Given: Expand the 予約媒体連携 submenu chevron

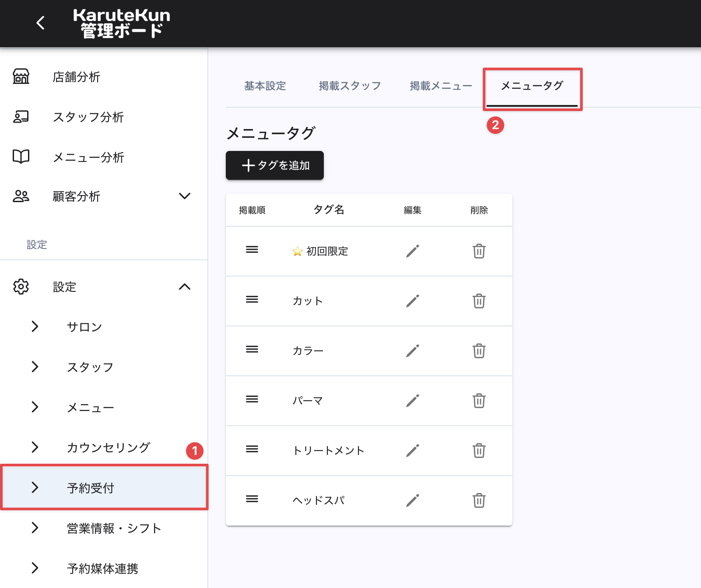Looking at the screenshot, I should pos(35,568).
